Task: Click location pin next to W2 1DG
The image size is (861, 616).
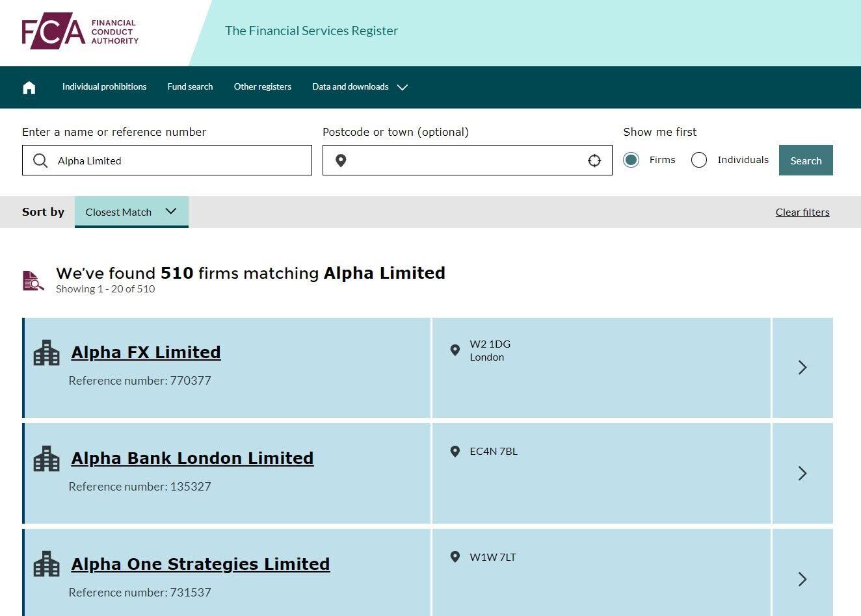Action: coord(455,350)
